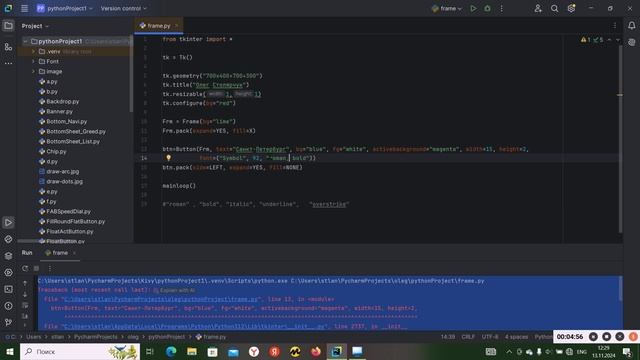Open Services tool window icon

8,272
